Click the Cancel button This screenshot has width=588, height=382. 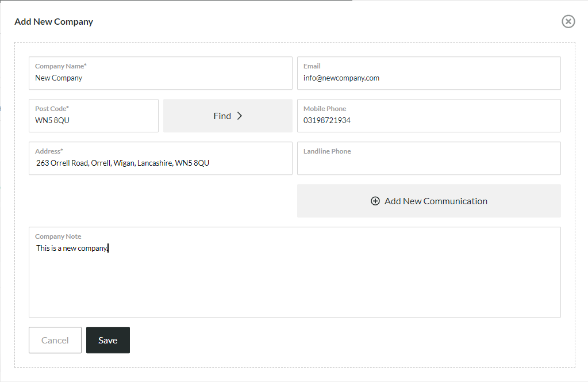pyautogui.click(x=55, y=340)
